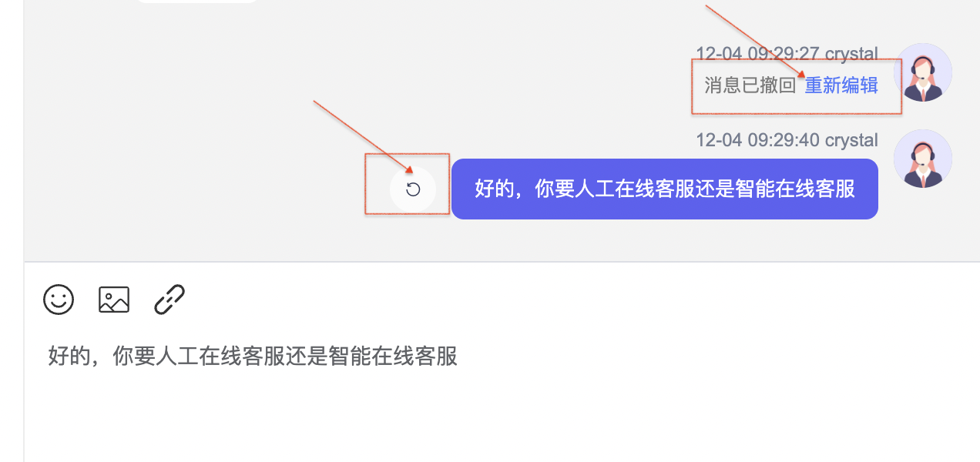Click sender name crystal above blue bubble
Image resolution: width=980 pixels, height=462 pixels.
[x=851, y=140]
